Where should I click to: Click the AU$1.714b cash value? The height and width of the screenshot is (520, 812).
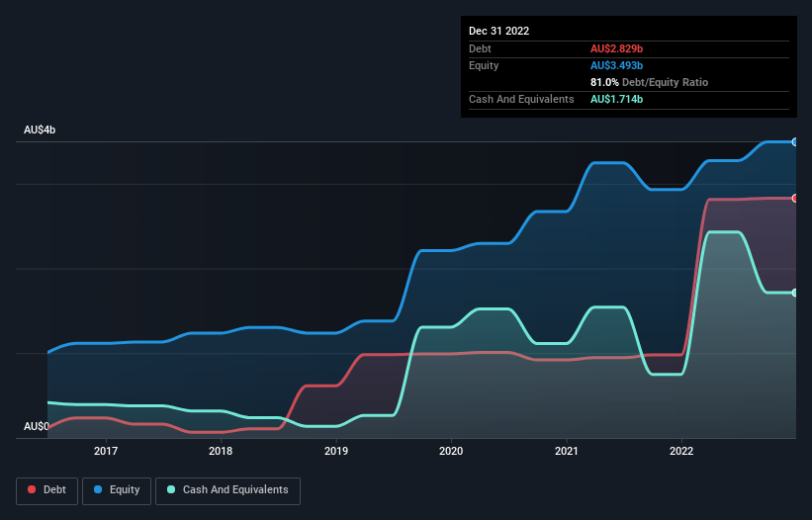tap(616, 99)
